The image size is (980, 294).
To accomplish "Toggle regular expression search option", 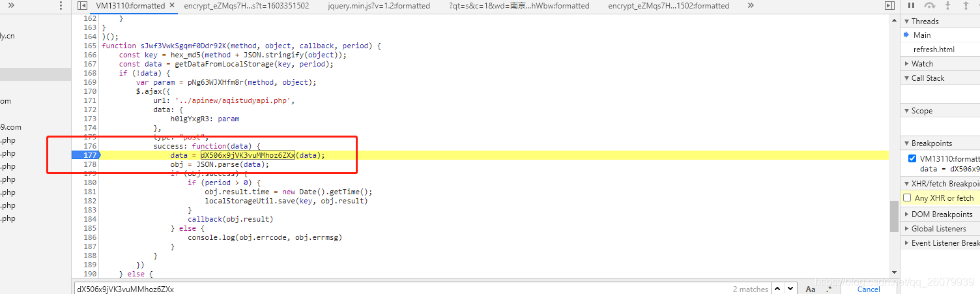I will (x=829, y=289).
